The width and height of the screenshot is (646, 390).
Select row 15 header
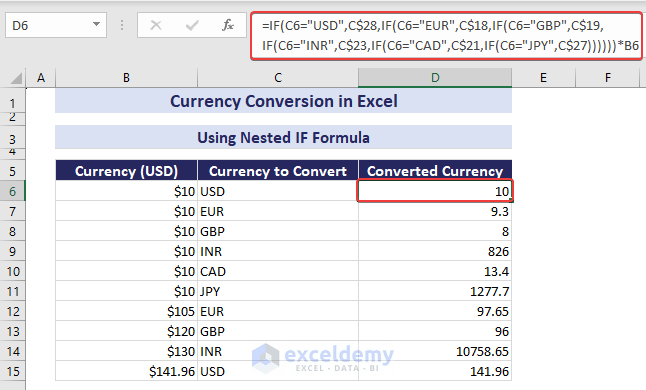13,371
